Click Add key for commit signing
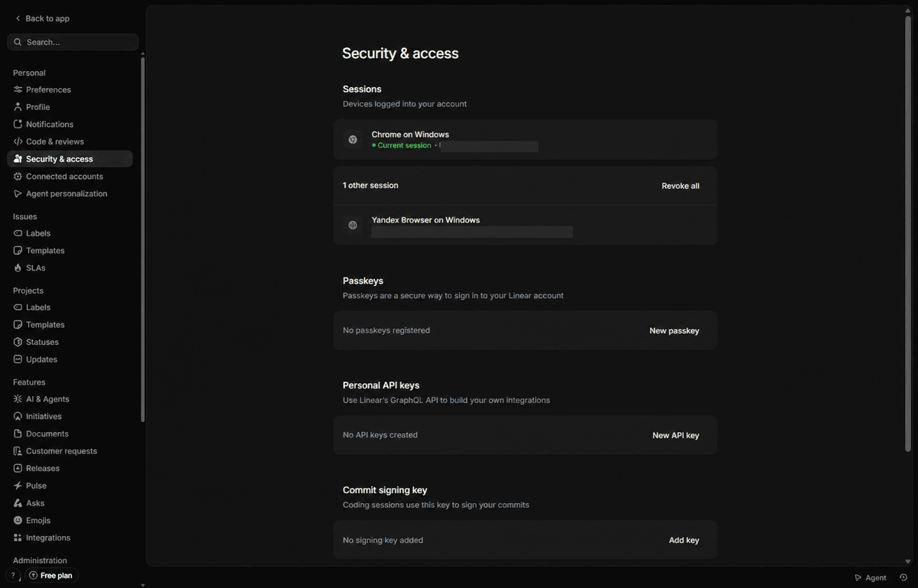 (684, 540)
